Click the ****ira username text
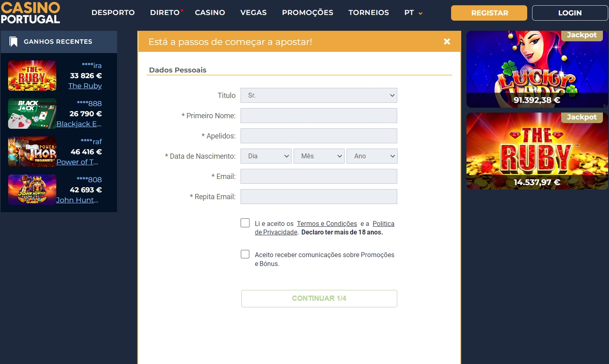Image resolution: width=609 pixels, height=364 pixels. pyautogui.click(x=92, y=66)
